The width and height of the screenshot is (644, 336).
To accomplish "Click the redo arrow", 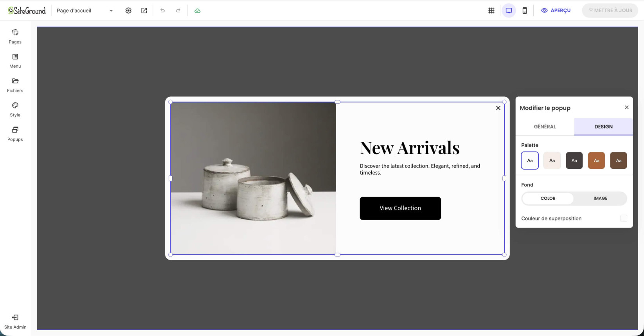I will click(x=178, y=11).
